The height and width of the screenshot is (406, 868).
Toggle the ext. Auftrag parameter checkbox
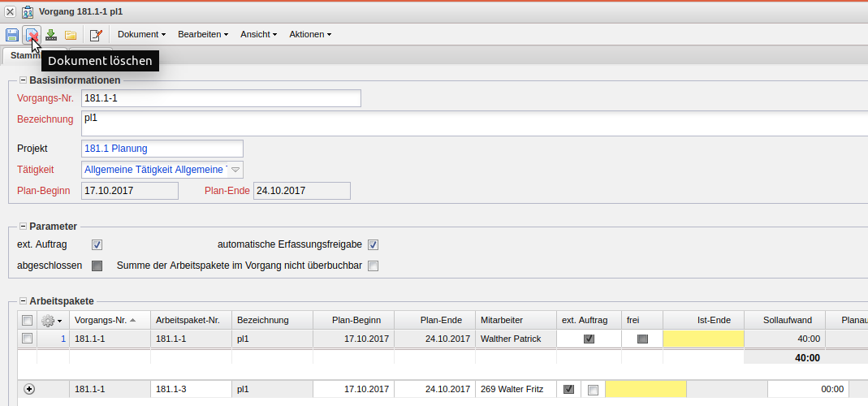click(x=97, y=244)
